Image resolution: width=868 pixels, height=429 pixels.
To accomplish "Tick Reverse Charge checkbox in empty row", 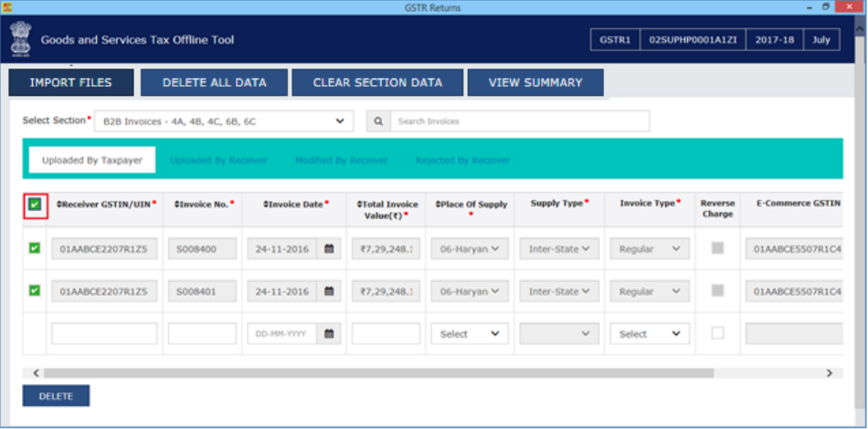I will tap(717, 333).
